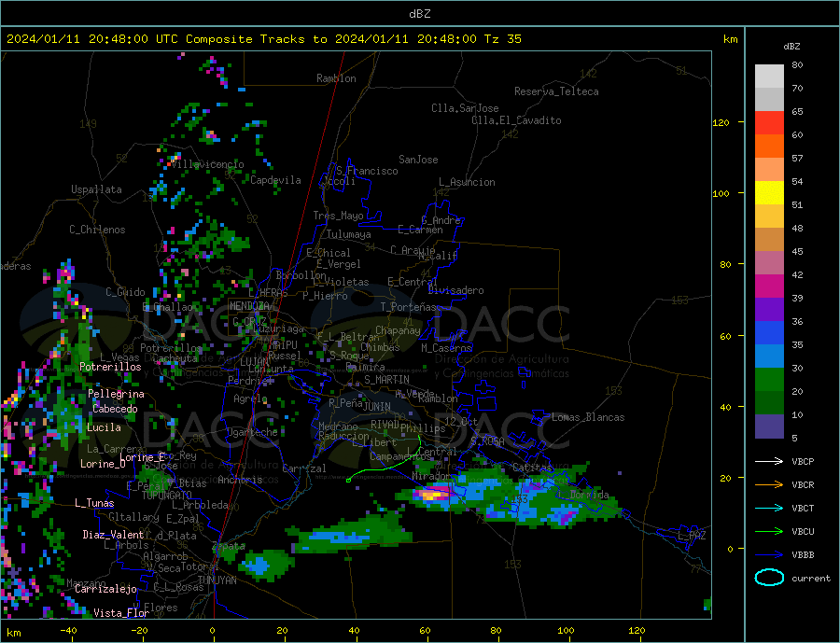Click the 'Vista_Flor' station label
This screenshot has height=643, width=840.
(x=121, y=613)
